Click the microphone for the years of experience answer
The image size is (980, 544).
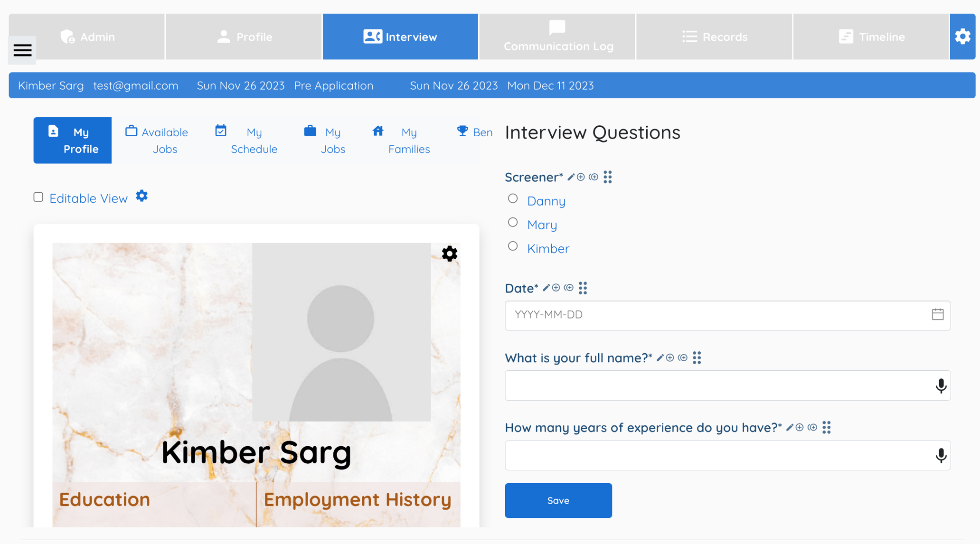941,455
